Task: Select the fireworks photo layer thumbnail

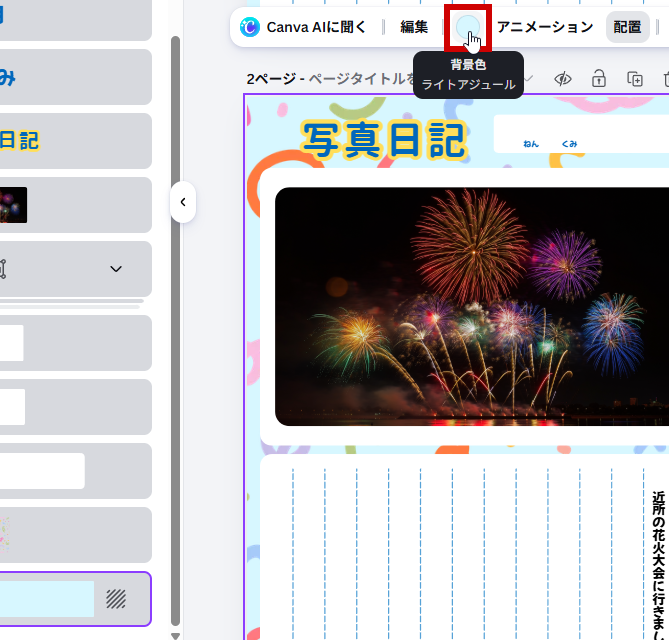Action: point(13,205)
